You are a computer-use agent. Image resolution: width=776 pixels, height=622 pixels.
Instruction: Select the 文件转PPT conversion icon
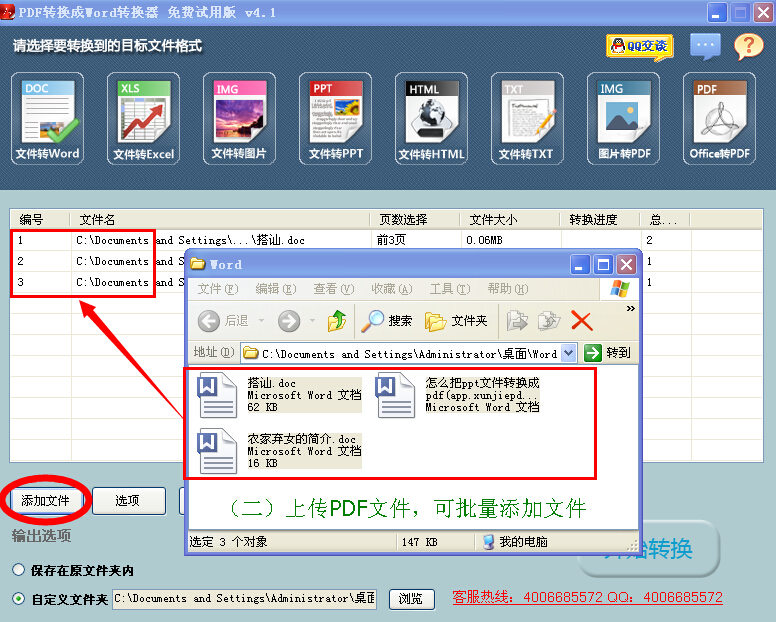(336, 119)
